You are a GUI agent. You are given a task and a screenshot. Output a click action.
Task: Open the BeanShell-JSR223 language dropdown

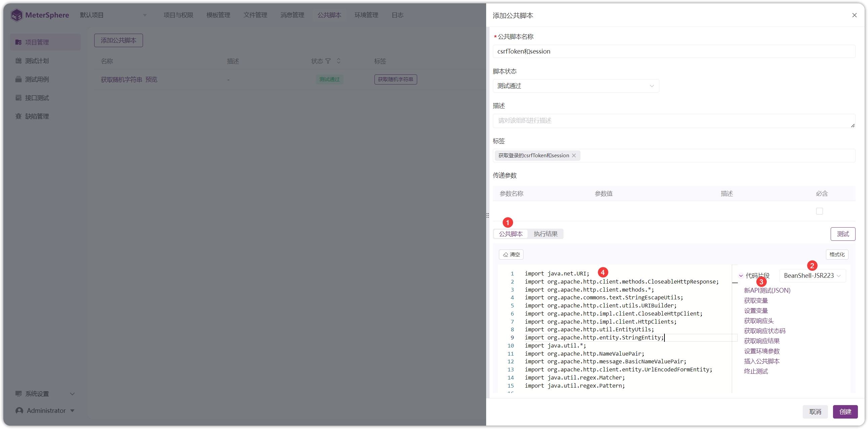click(x=812, y=276)
